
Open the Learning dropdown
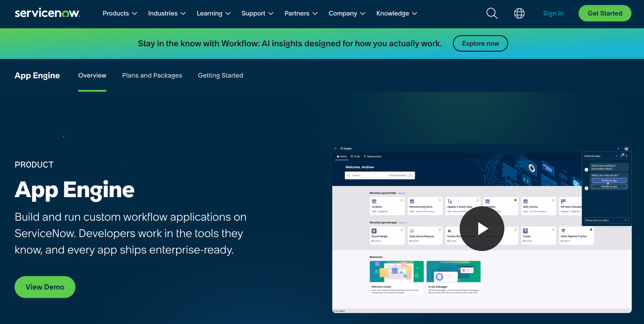click(x=214, y=13)
